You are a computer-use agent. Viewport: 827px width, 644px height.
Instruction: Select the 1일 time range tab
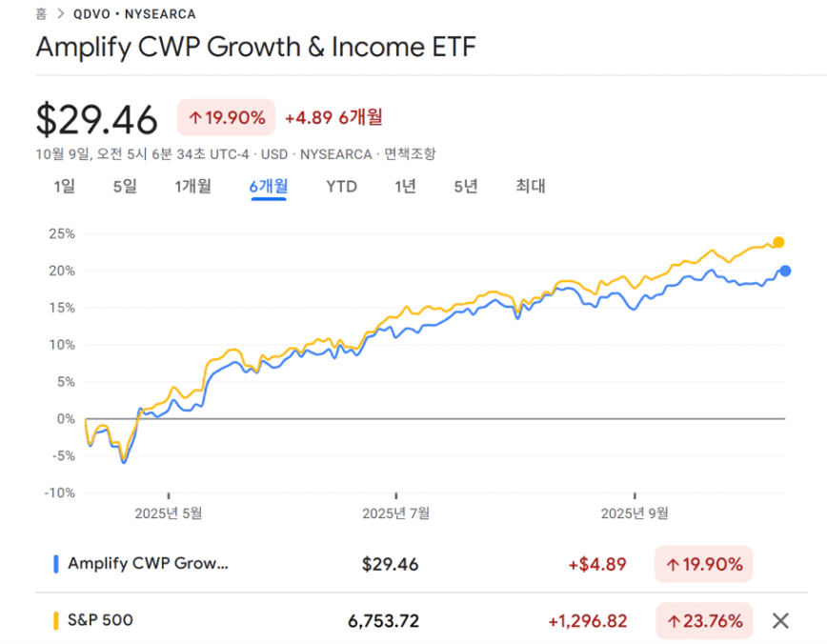[x=65, y=187]
